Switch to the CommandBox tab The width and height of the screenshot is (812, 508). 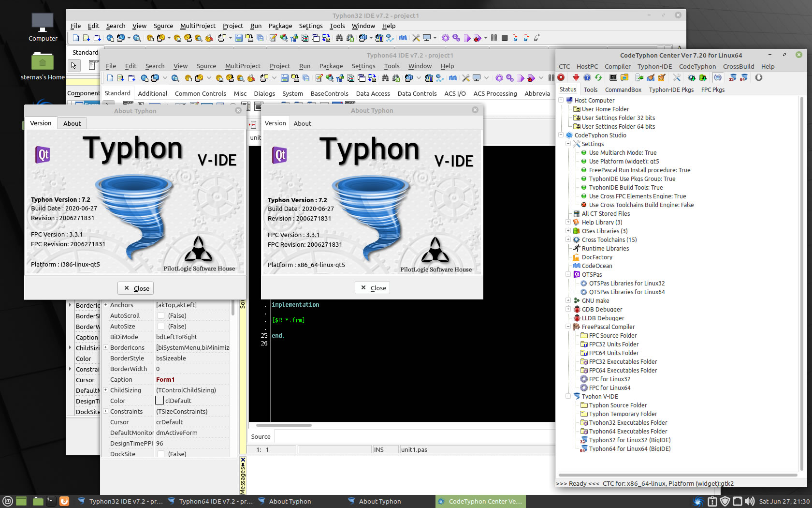[x=623, y=90]
